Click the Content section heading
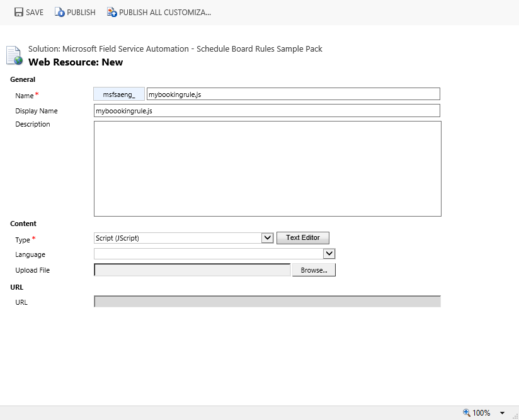The width and height of the screenshot is (519, 420). pyautogui.click(x=23, y=224)
